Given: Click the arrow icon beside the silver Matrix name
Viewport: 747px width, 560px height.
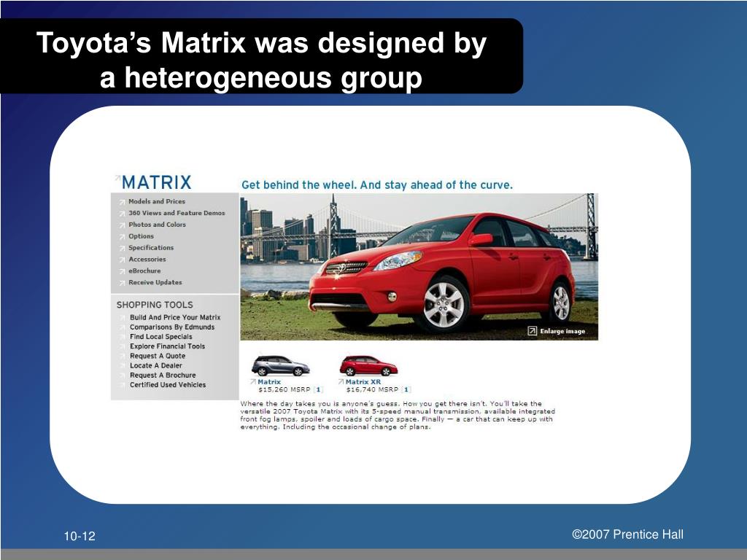Looking at the screenshot, I should pyautogui.click(x=253, y=381).
